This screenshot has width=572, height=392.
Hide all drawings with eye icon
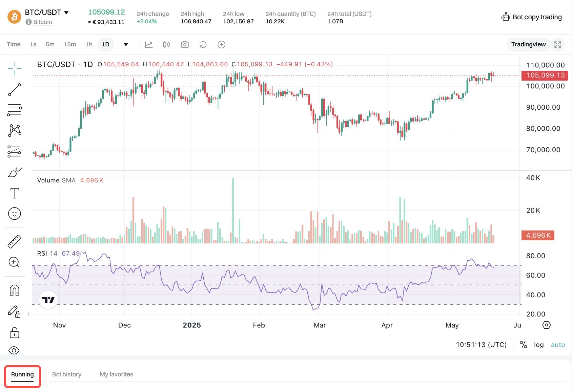[x=14, y=350]
